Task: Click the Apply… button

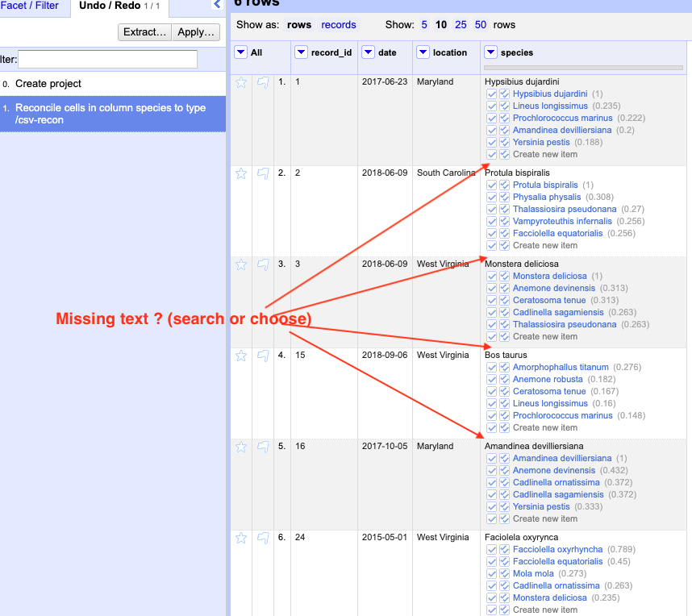Action: (196, 32)
